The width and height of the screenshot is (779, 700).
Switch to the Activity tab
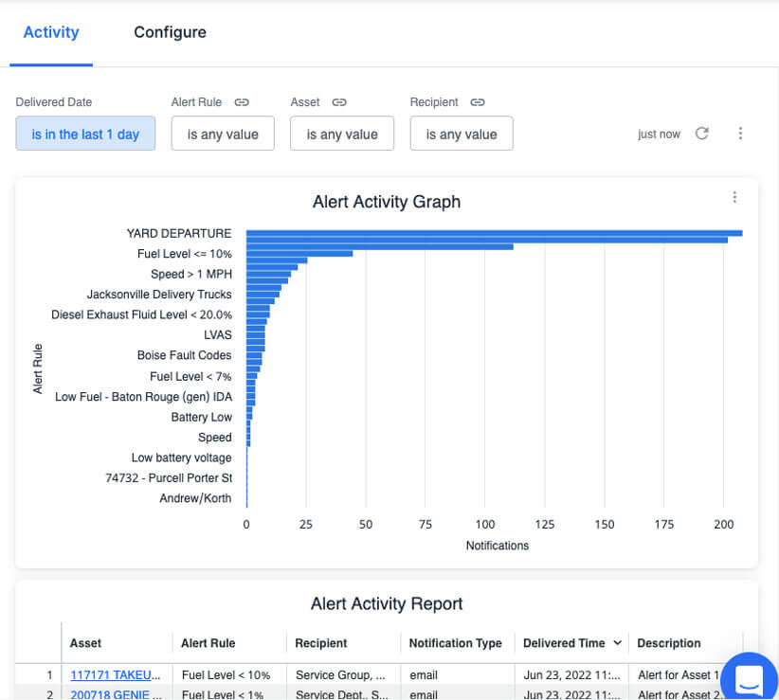(x=51, y=32)
